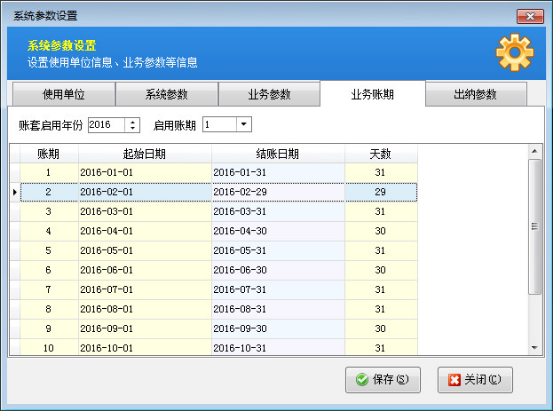Open the 启用账期 dropdown list

click(x=243, y=124)
